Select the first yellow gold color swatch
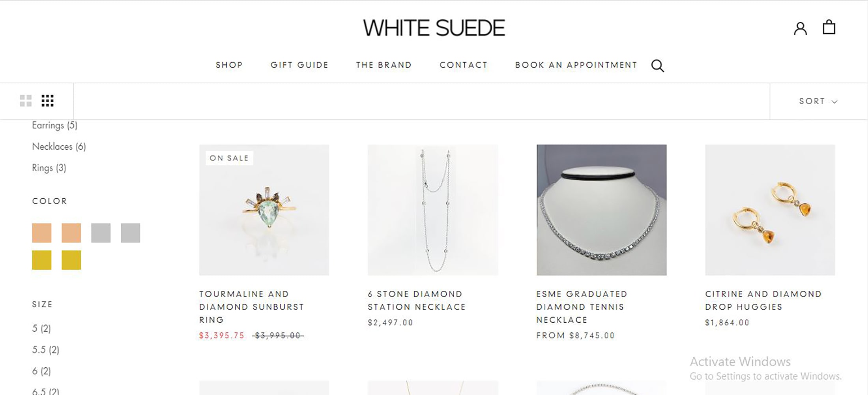This screenshot has height=395, width=868. 42,260
